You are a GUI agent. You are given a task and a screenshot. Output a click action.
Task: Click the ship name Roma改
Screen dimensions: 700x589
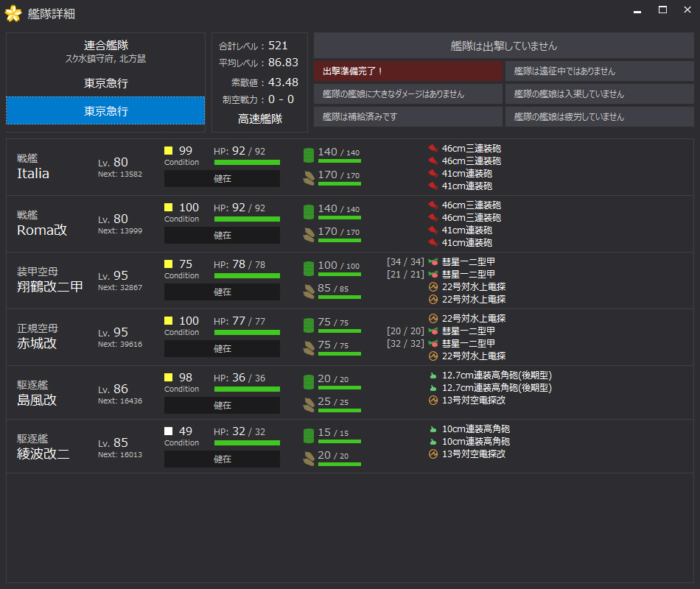click(42, 230)
